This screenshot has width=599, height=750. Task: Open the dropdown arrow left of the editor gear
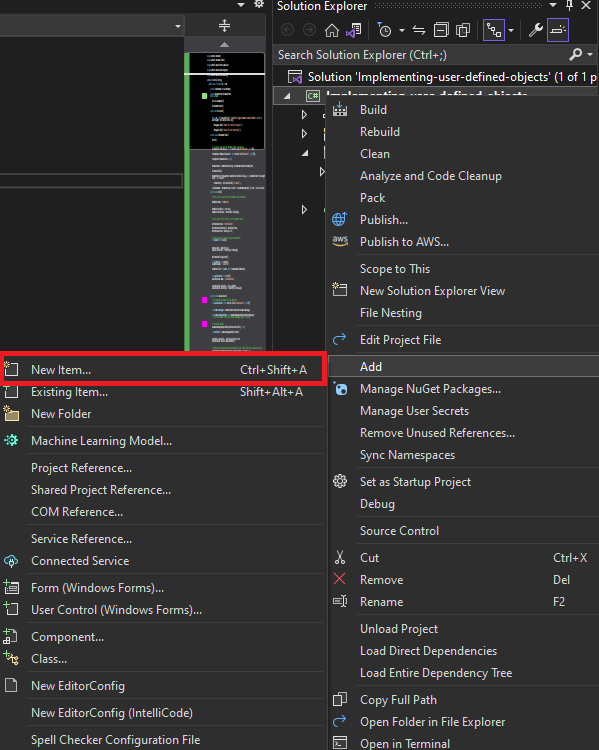click(x=241, y=5)
